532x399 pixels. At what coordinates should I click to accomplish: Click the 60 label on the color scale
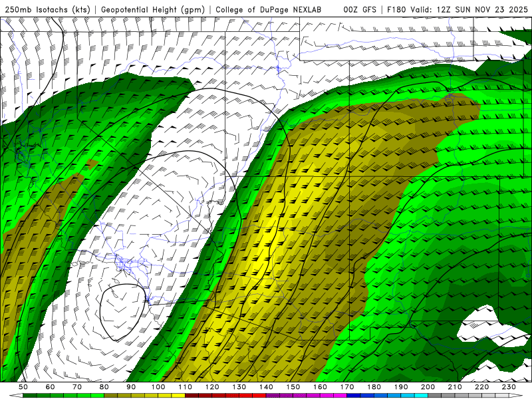[50, 387]
